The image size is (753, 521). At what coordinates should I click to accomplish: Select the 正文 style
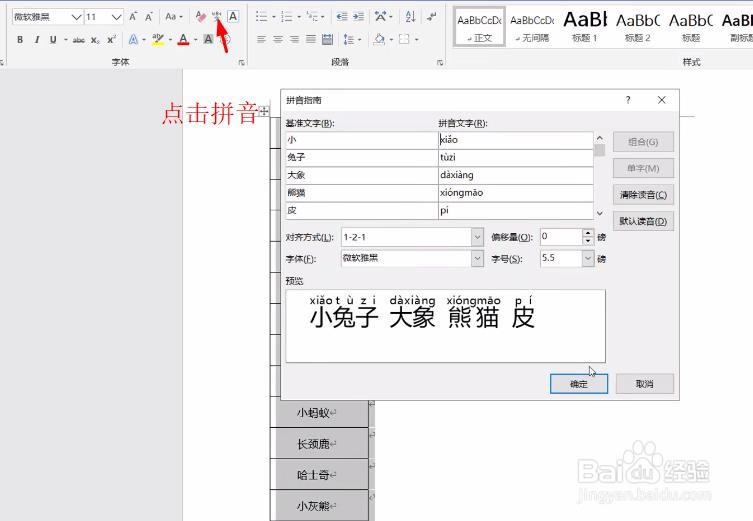click(x=479, y=27)
